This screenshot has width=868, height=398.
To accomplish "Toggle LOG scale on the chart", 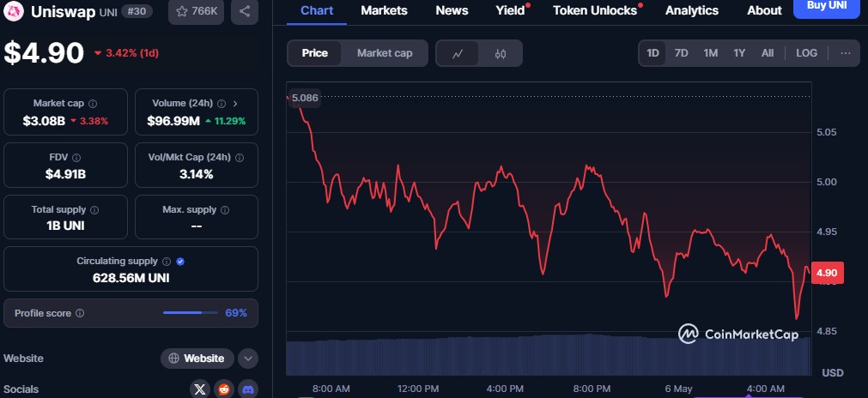I will coord(806,53).
